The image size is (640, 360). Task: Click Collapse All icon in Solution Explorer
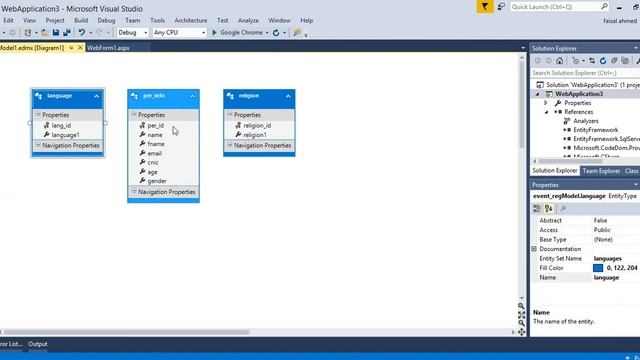point(614,61)
